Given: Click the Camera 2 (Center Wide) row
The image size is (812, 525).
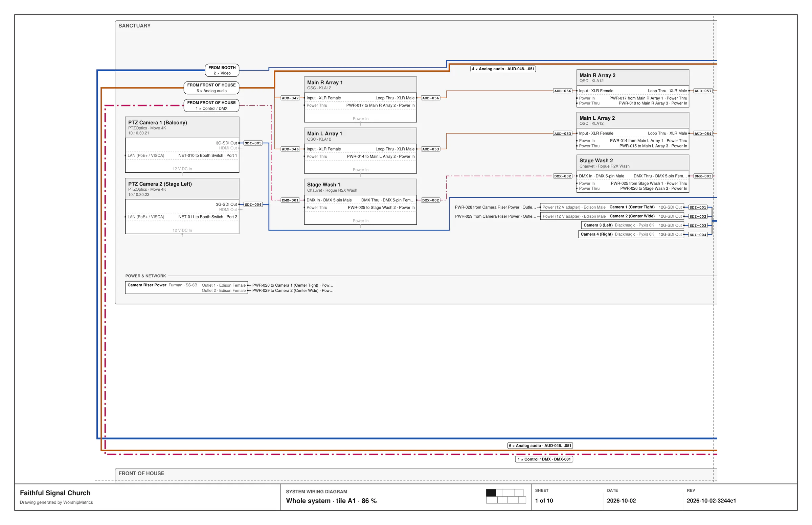Looking at the screenshot, I should [612, 216].
